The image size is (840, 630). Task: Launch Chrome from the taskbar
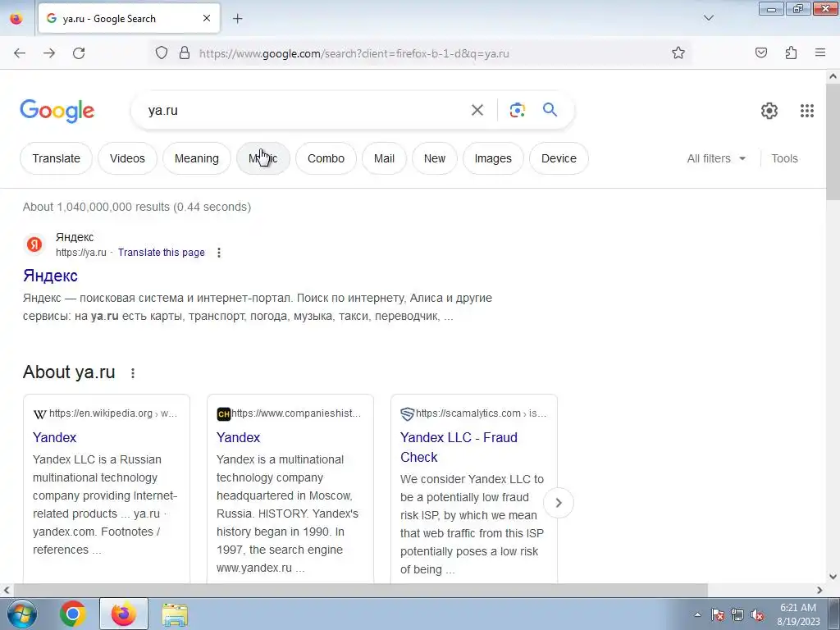(x=73, y=614)
